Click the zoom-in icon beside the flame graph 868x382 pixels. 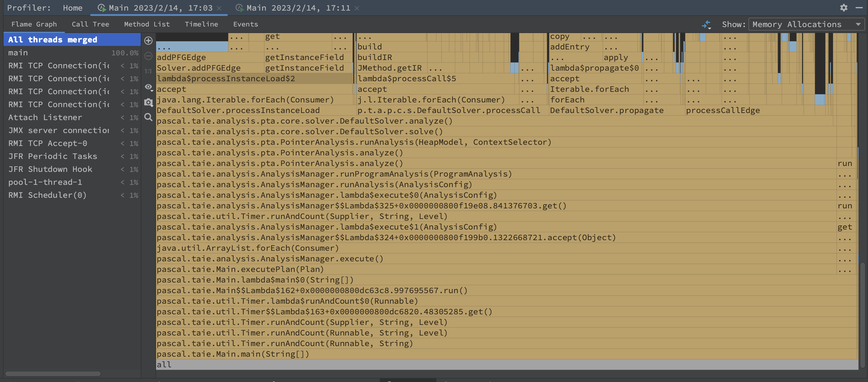pos(148,41)
